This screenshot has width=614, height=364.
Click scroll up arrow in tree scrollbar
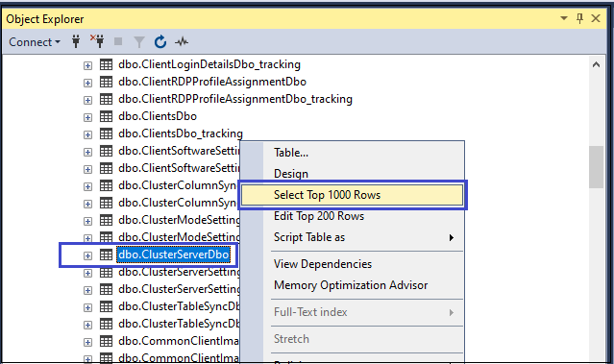[596, 64]
